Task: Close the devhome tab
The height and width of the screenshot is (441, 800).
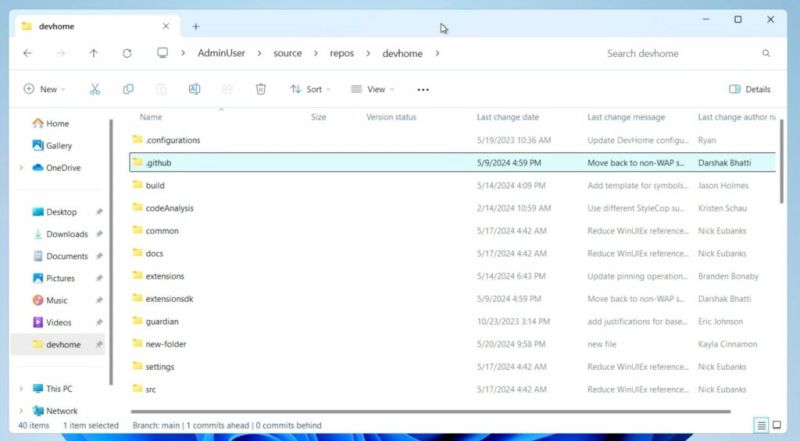Action: coord(166,26)
